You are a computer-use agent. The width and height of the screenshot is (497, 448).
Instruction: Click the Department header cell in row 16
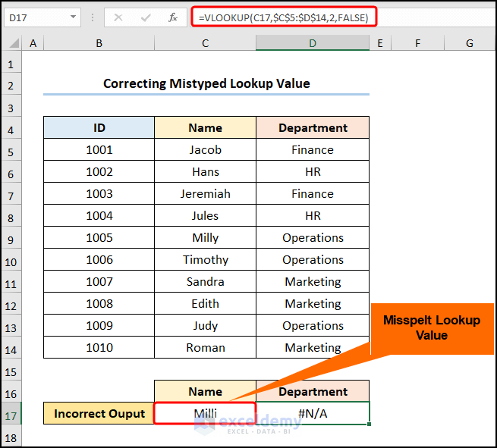313,391
